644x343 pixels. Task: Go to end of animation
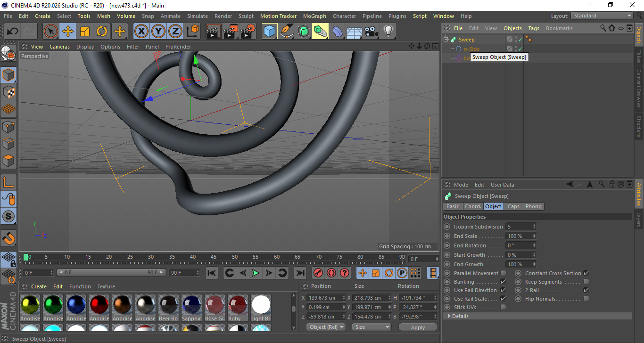tap(300, 273)
